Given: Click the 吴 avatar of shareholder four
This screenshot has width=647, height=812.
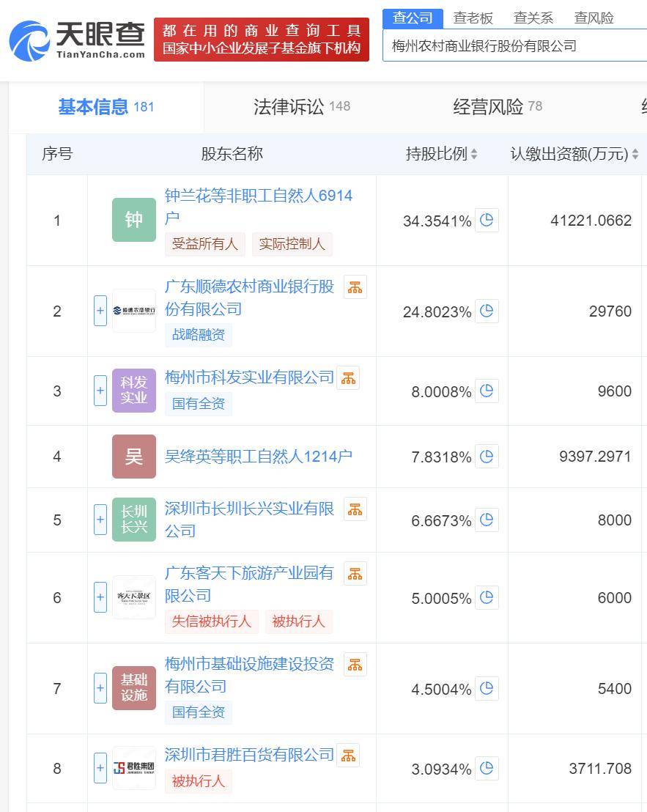Looking at the screenshot, I should (x=134, y=457).
